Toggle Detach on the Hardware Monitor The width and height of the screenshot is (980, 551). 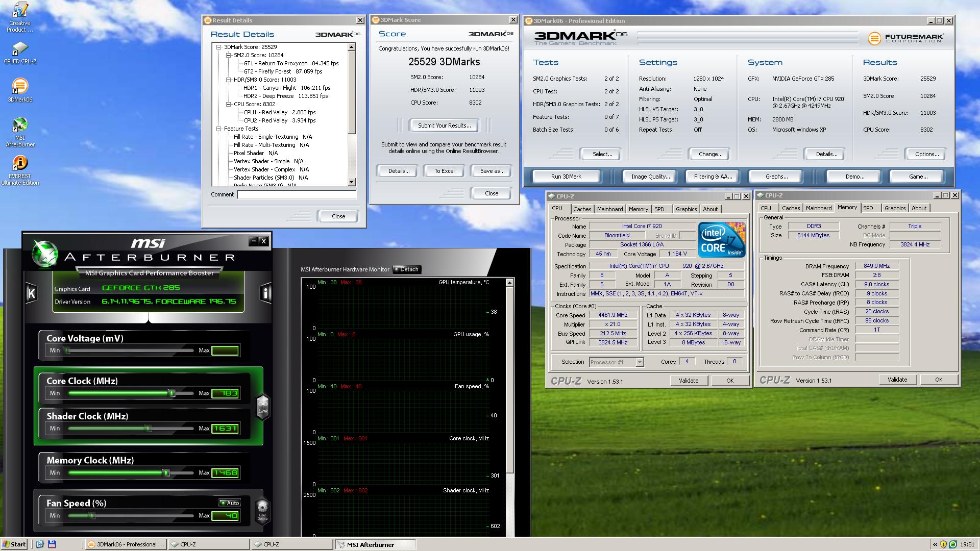coord(407,269)
